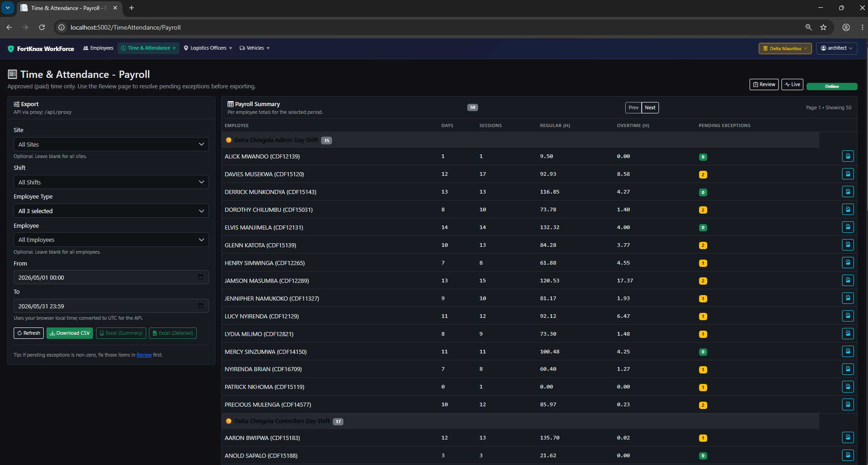Open the browser profile icon
The width and height of the screenshot is (868, 465).
(846, 27)
